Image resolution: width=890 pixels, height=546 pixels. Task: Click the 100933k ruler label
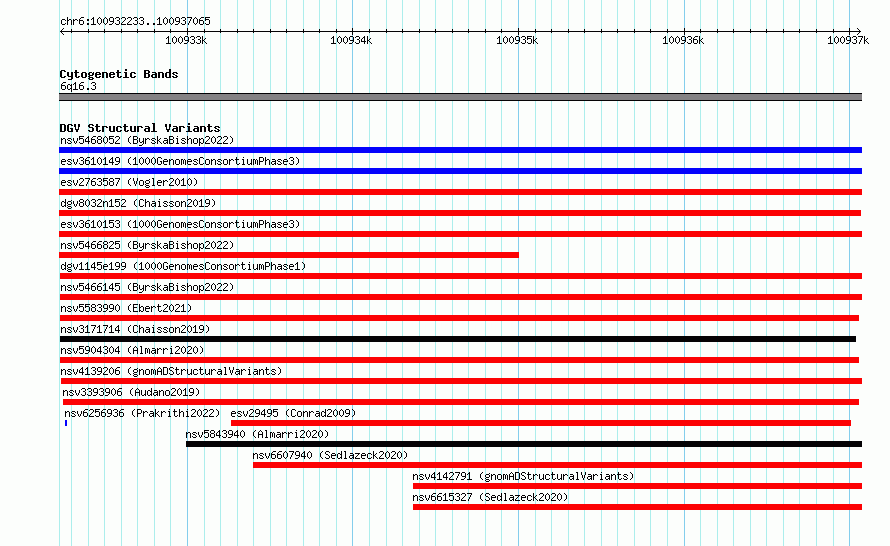(186, 40)
